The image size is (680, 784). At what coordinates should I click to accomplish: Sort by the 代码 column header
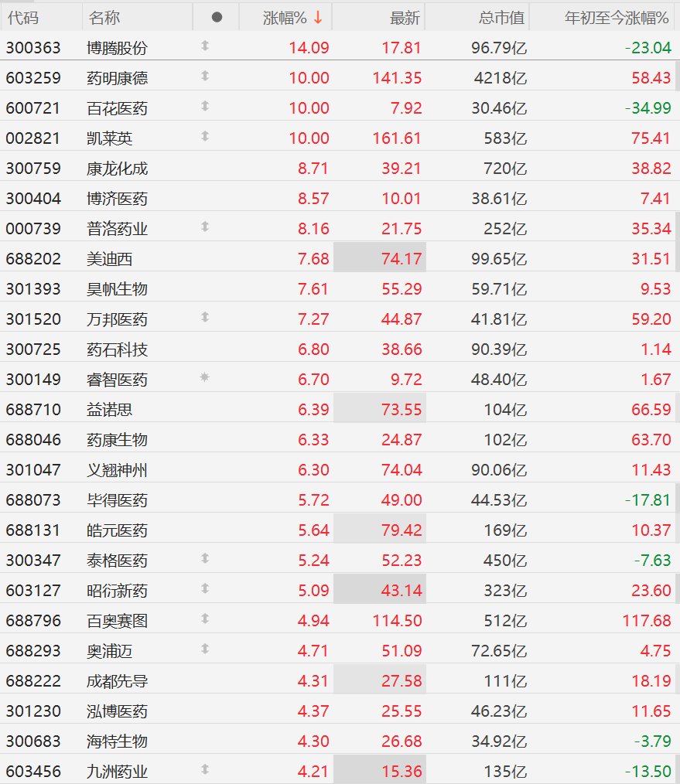click(22, 18)
